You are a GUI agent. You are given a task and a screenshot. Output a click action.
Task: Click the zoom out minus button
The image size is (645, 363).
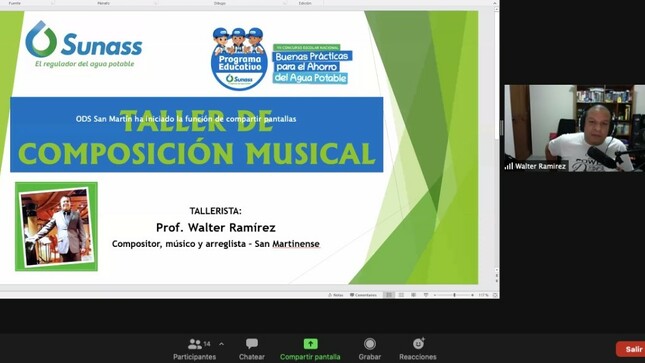435,295
